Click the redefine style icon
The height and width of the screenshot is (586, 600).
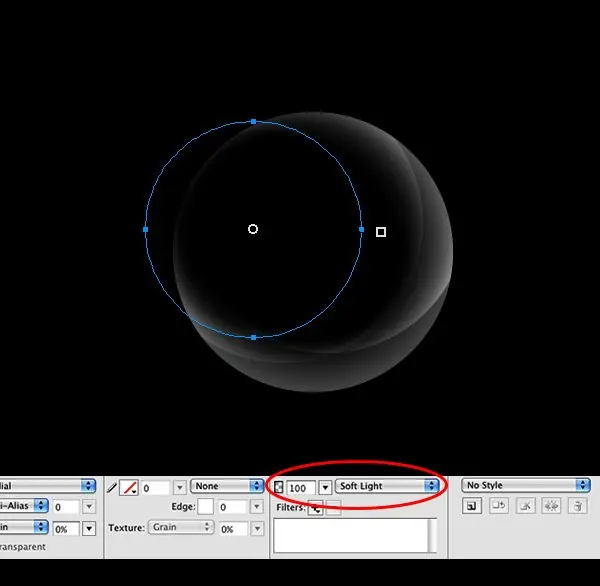(498, 507)
